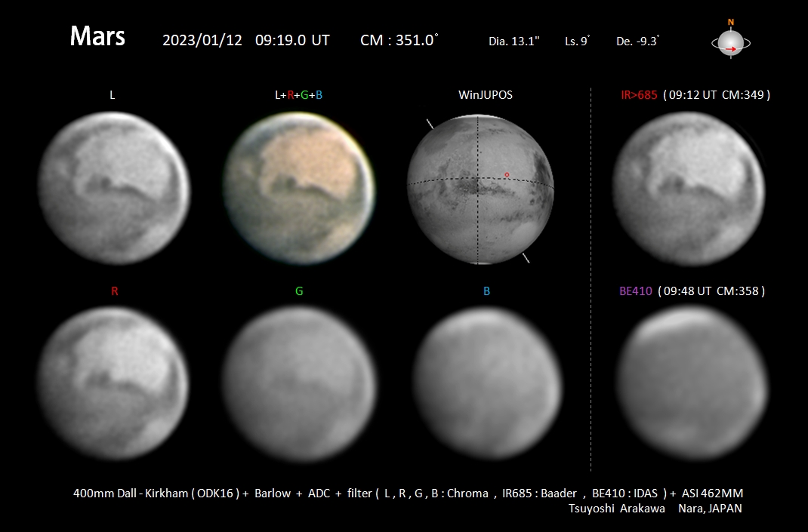The image size is (808, 532).
Task: Click the WinJUPOS reference globe
Action: click(480, 189)
